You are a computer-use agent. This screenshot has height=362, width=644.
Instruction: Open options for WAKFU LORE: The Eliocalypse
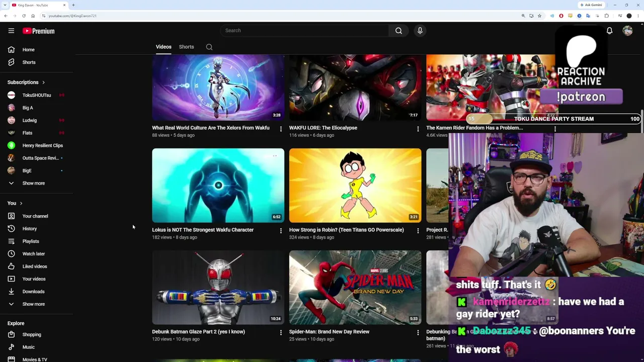(x=418, y=129)
